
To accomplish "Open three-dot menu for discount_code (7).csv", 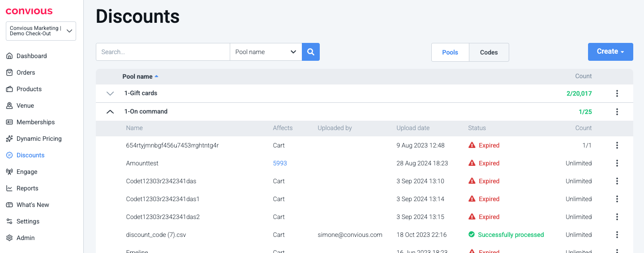I will click(617, 235).
